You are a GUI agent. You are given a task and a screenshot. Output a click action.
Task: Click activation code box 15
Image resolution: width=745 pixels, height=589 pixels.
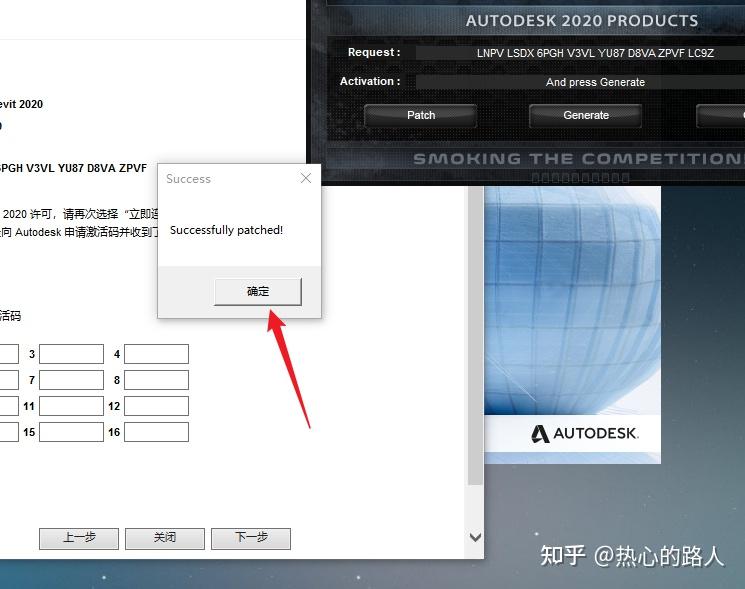click(71, 432)
